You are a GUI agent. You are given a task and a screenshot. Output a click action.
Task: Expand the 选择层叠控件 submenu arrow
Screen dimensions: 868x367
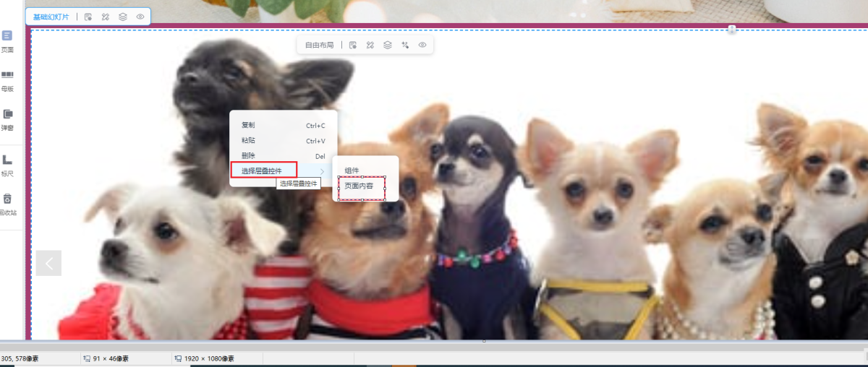322,171
